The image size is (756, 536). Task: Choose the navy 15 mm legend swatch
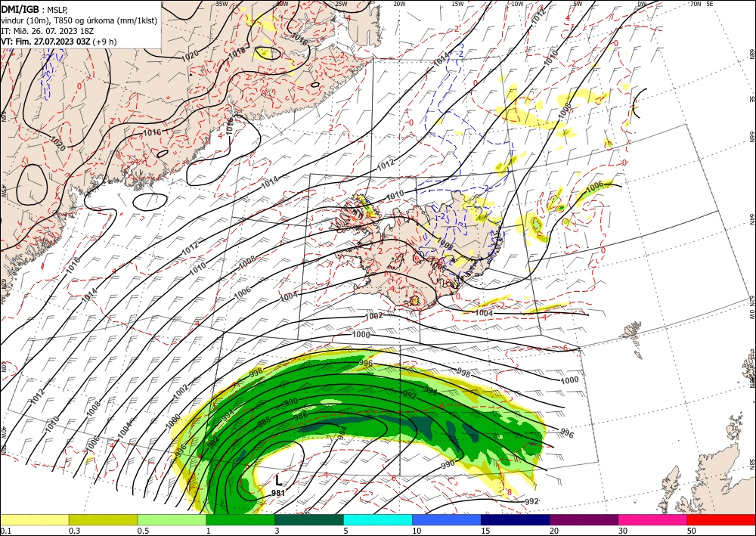(516, 519)
